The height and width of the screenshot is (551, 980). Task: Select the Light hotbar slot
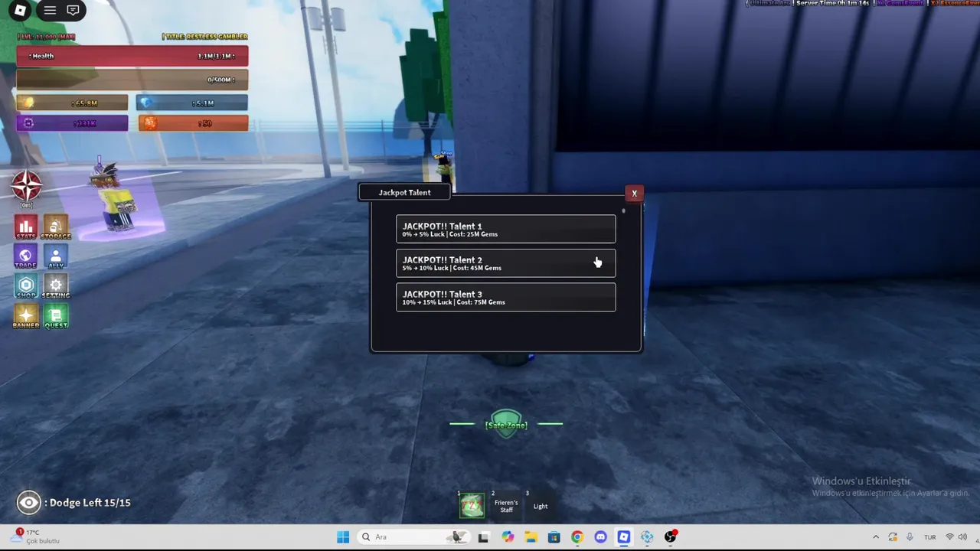pos(541,506)
